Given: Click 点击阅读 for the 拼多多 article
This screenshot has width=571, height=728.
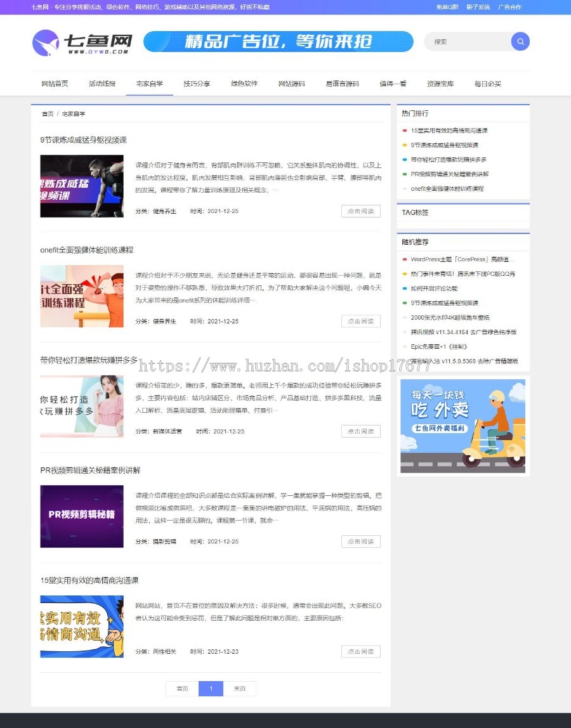Looking at the screenshot, I should pyautogui.click(x=361, y=431).
